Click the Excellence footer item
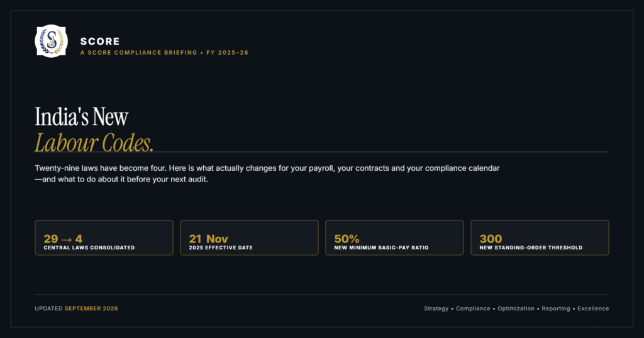The image size is (644, 338). (593, 308)
